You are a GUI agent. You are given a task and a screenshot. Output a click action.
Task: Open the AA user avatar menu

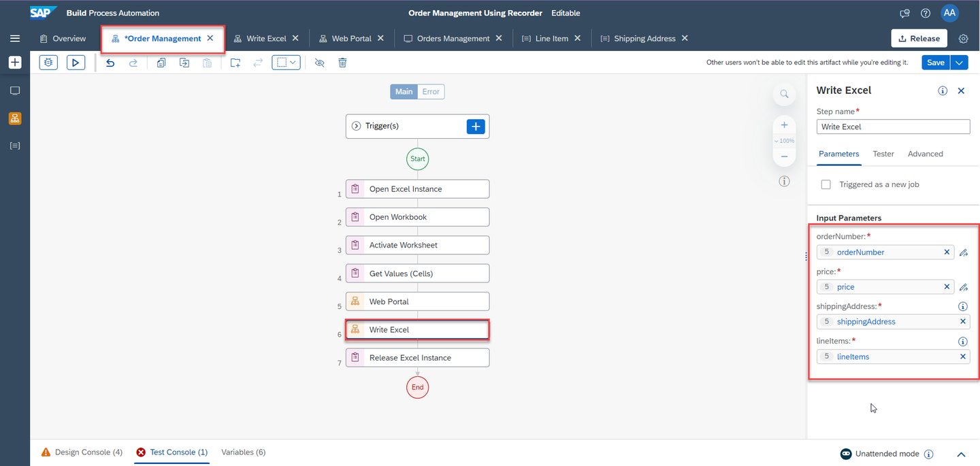[949, 13]
